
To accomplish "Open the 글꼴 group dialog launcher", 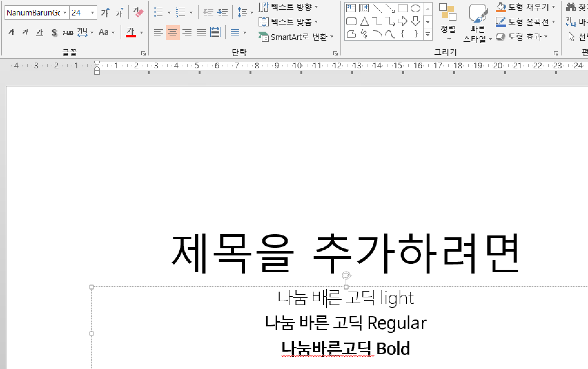I will tap(143, 53).
